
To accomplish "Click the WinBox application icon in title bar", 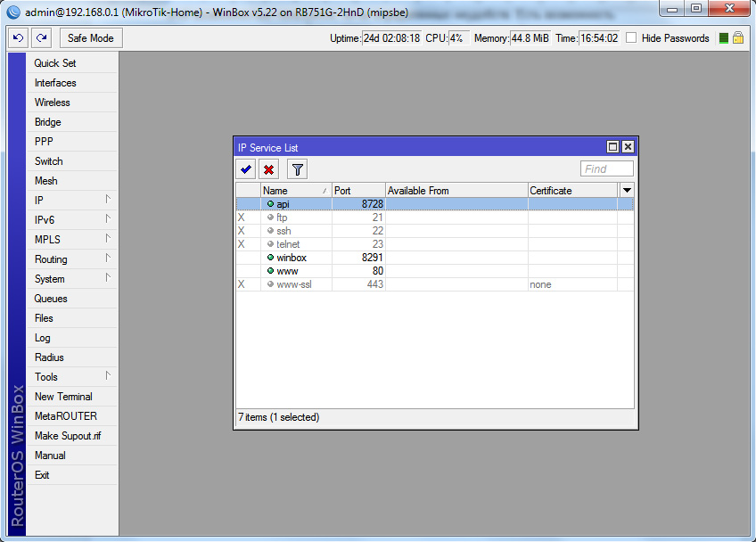I will (12, 12).
